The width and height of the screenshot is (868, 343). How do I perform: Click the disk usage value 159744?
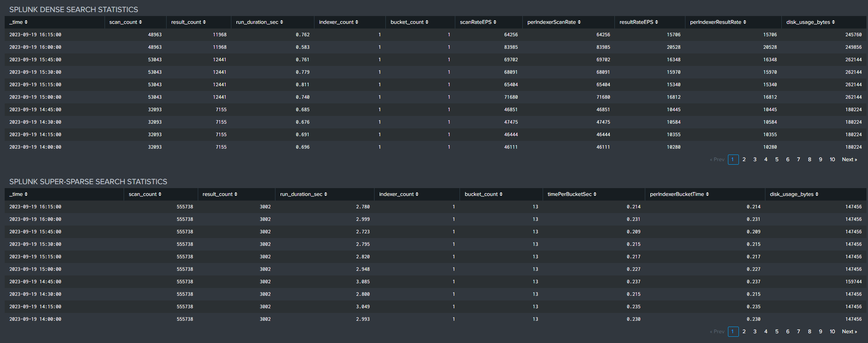(x=854, y=282)
